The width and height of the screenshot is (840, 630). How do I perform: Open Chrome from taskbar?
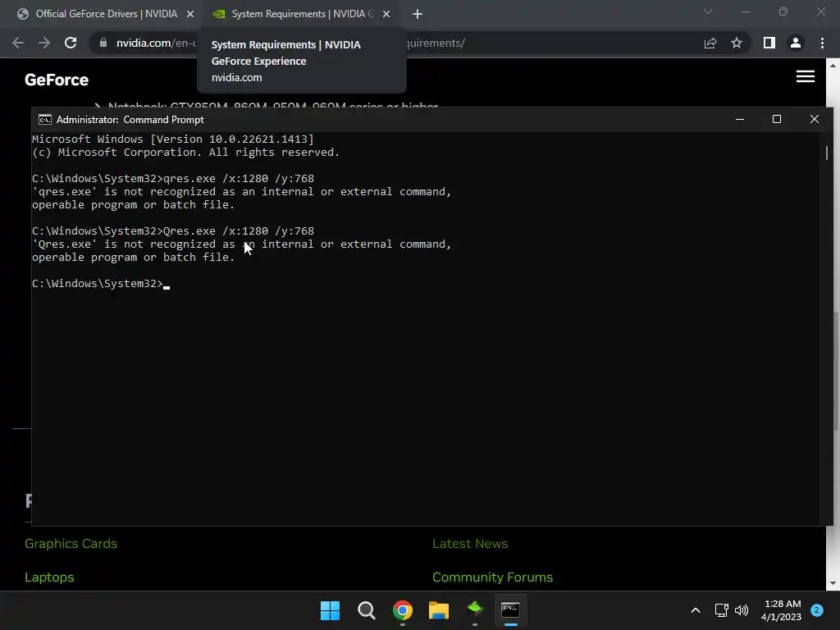(x=402, y=610)
